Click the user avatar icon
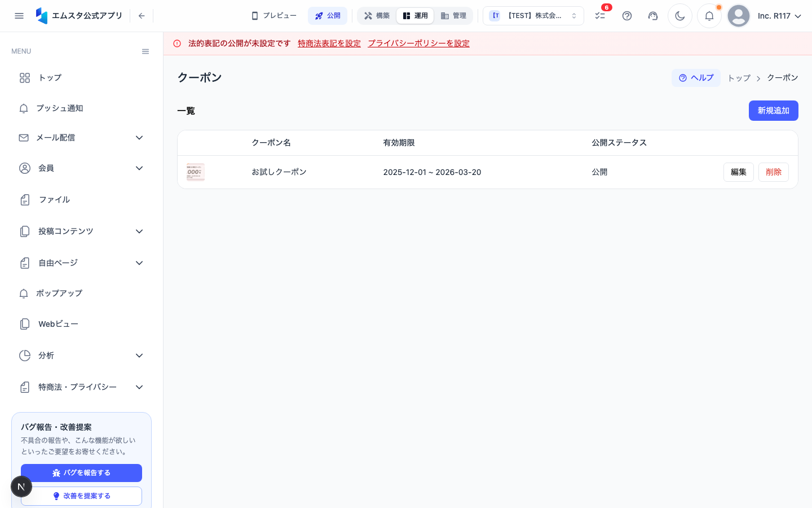 coord(739,16)
